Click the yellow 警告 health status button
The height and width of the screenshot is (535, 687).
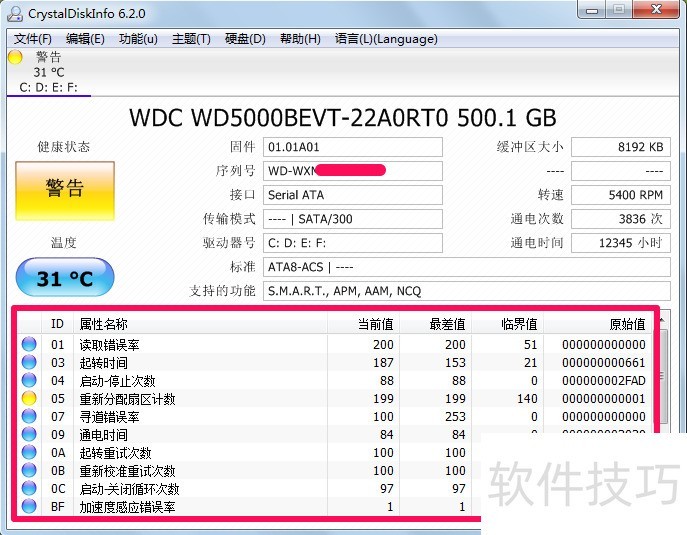pyautogui.click(x=65, y=191)
